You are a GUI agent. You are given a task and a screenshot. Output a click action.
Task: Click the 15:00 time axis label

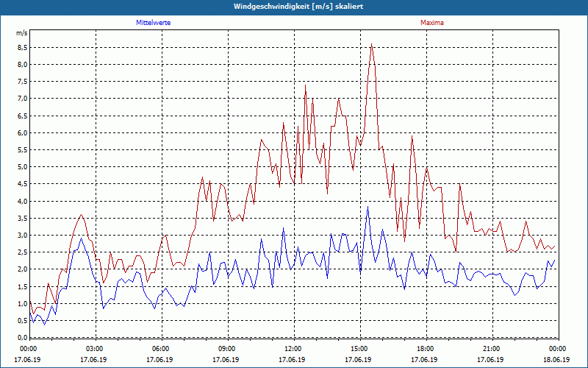coord(358,349)
